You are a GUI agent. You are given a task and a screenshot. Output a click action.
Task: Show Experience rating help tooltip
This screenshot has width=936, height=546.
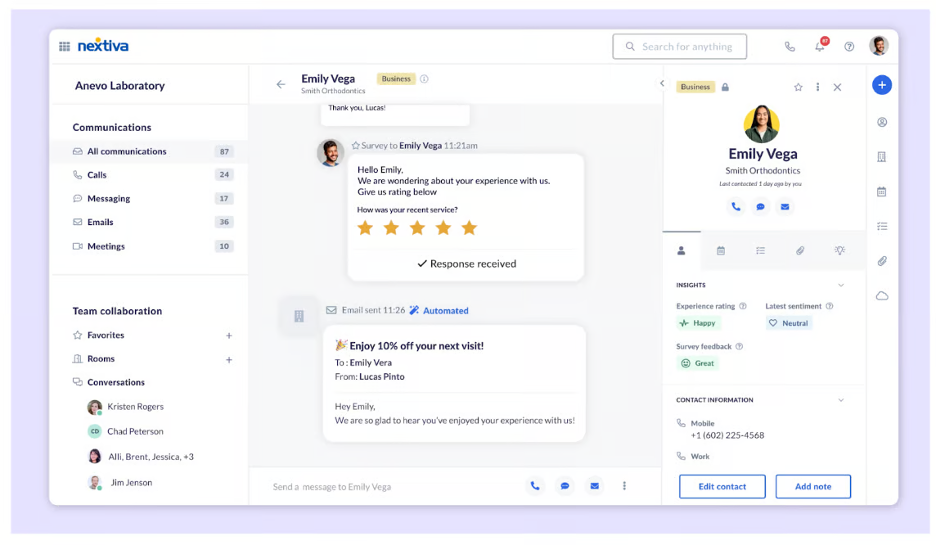743,306
